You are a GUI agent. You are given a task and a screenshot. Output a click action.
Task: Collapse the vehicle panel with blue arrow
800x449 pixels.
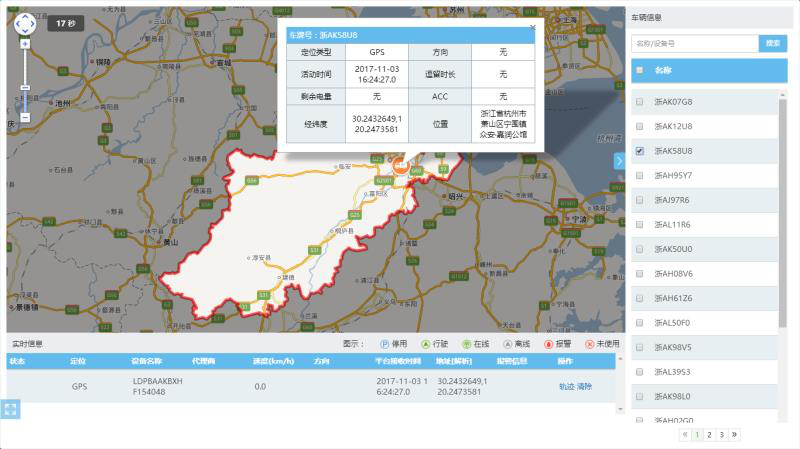point(619,161)
